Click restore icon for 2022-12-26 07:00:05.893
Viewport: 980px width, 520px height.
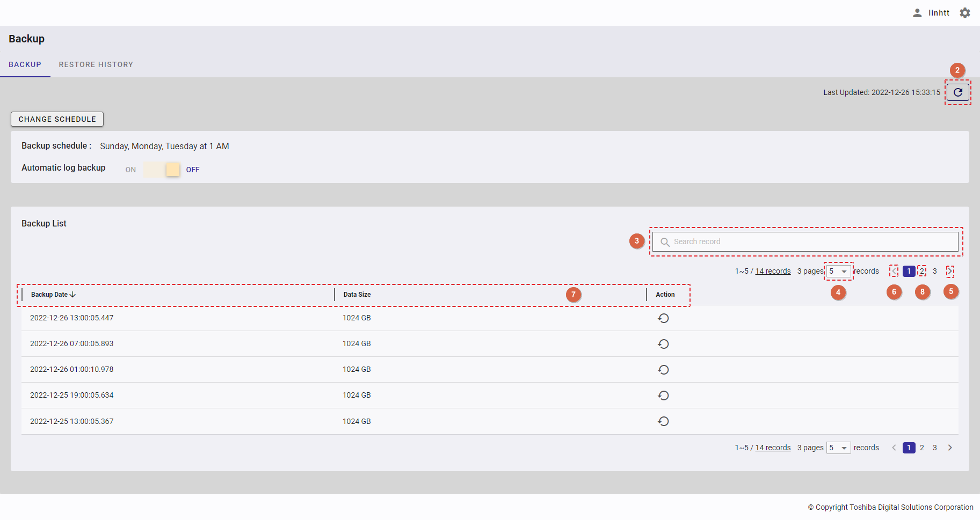tap(663, 344)
